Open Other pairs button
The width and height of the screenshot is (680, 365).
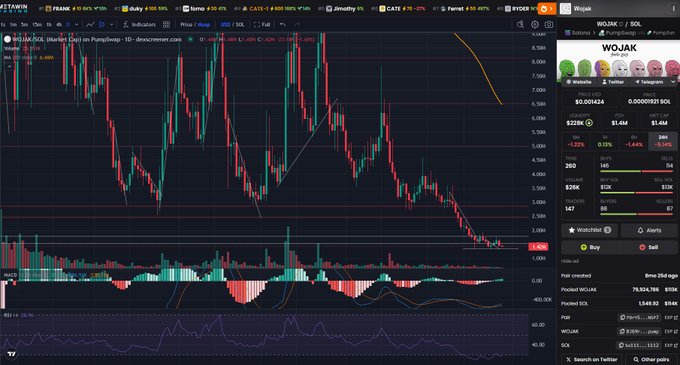click(651, 359)
